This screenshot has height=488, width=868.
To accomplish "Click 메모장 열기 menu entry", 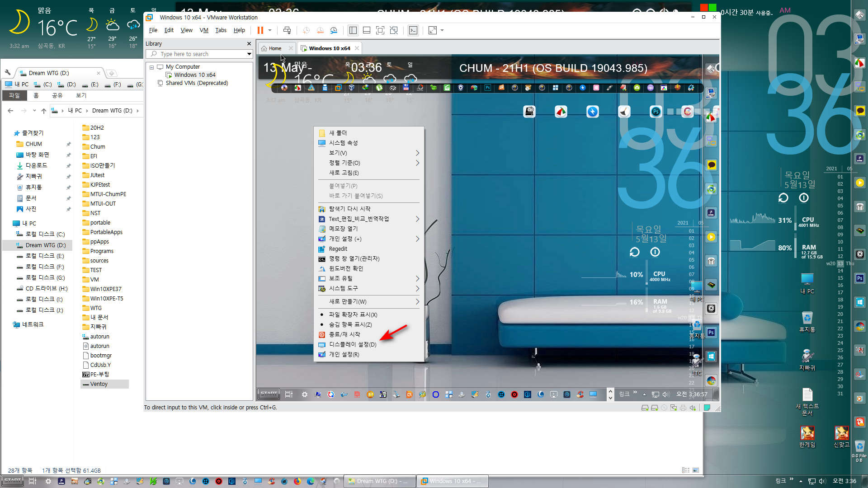I will point(368,229).
